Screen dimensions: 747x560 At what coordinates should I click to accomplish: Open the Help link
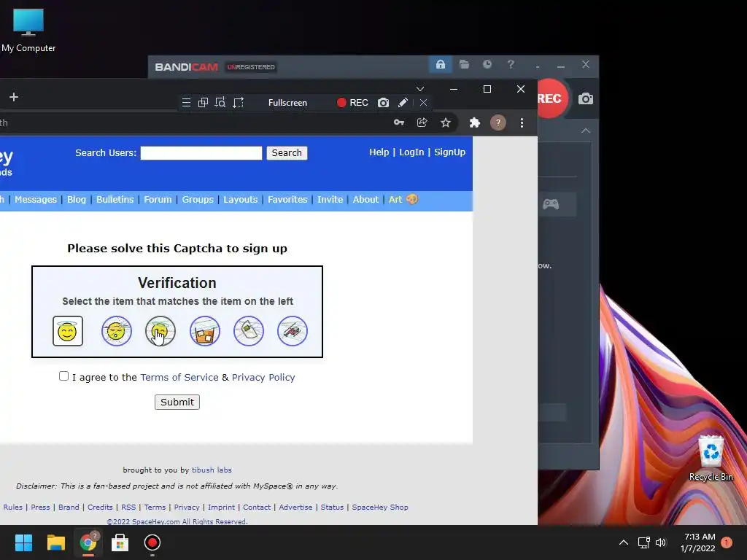(x=379, y=152)
